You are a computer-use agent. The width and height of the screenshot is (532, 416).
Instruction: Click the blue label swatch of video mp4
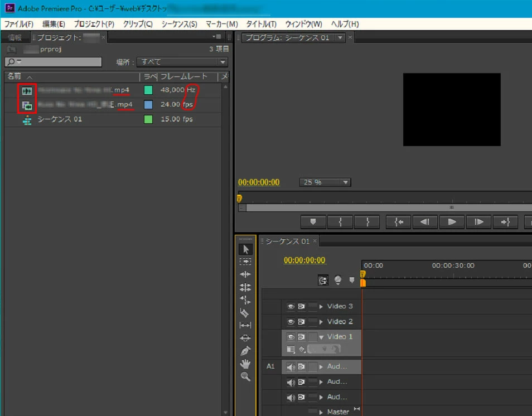(148, 105)
